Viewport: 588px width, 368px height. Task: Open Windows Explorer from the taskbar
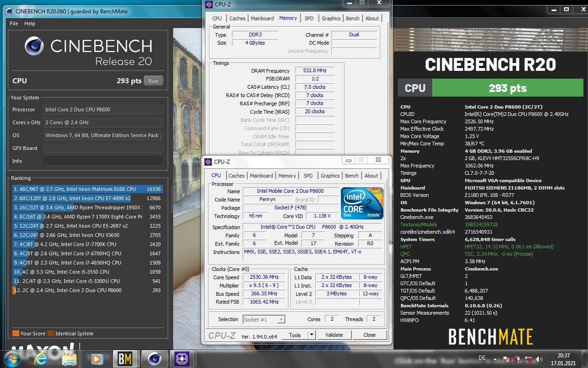point(69,359)
